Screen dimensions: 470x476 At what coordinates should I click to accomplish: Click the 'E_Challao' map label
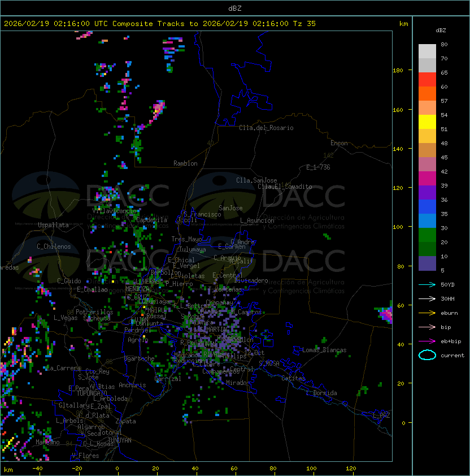click(x=92, y=289)
